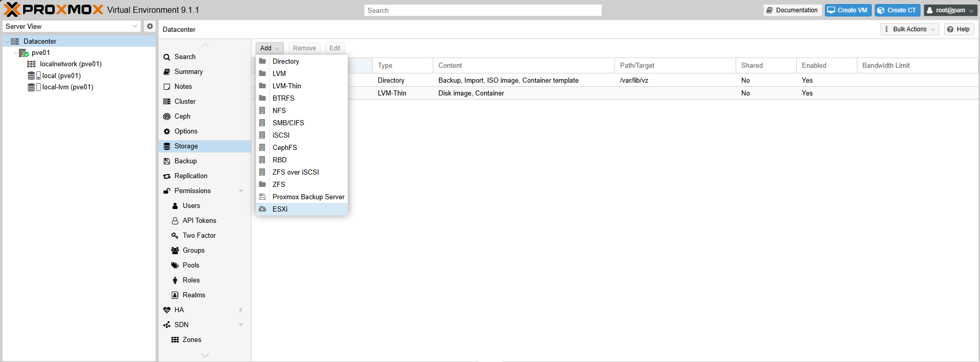Click the top Search input field

tap(483, 10)
